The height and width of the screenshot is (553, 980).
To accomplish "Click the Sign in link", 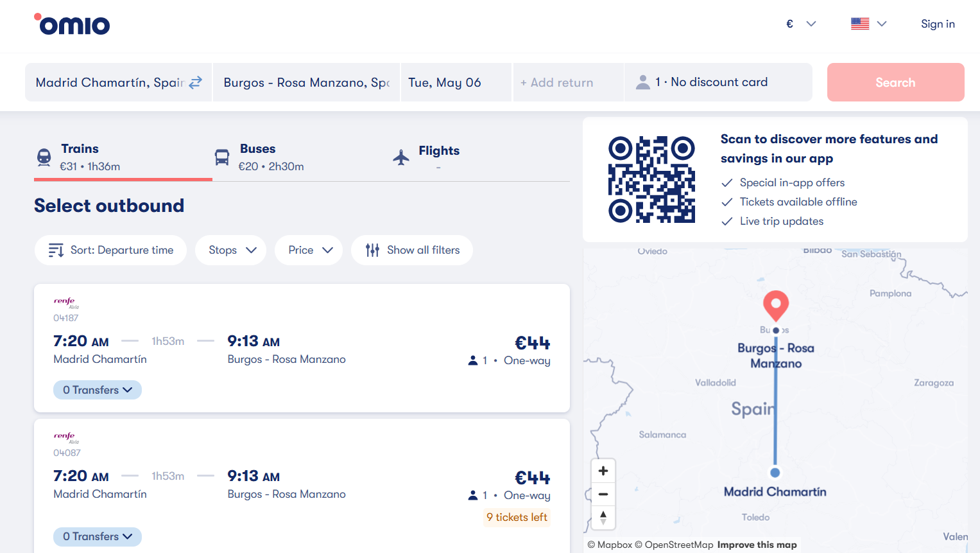I will pos(938,24).
